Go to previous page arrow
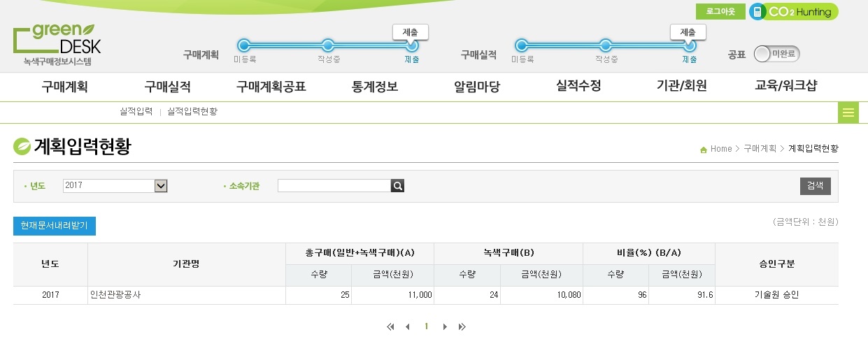 tap(408, 327)
